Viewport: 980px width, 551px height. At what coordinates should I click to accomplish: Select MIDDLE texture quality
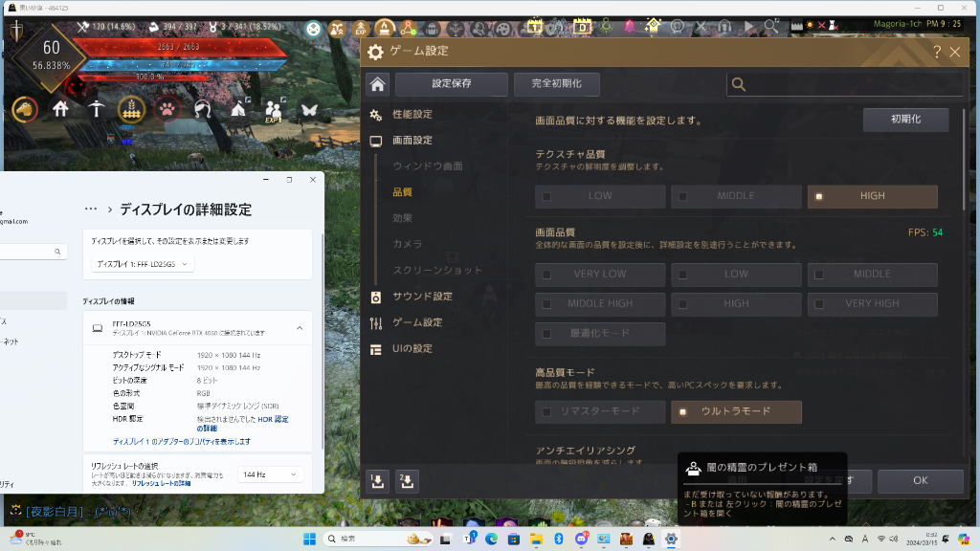coord(736,196)
